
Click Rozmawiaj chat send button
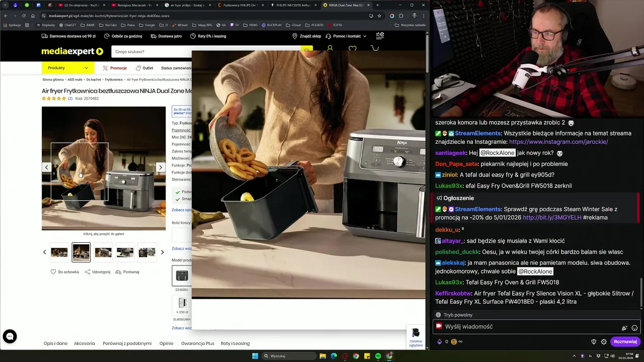click(x=625, y=342)
